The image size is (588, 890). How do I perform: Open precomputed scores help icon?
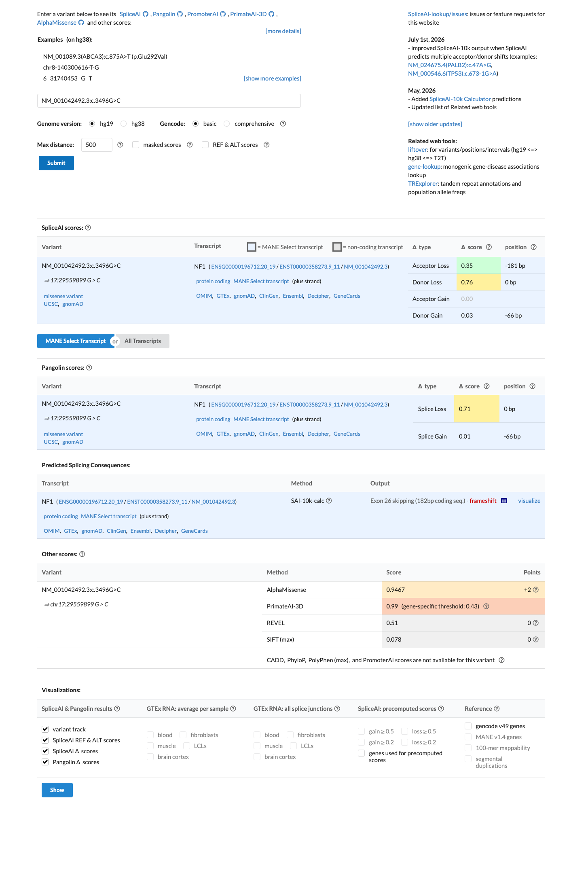coord(441,709)
